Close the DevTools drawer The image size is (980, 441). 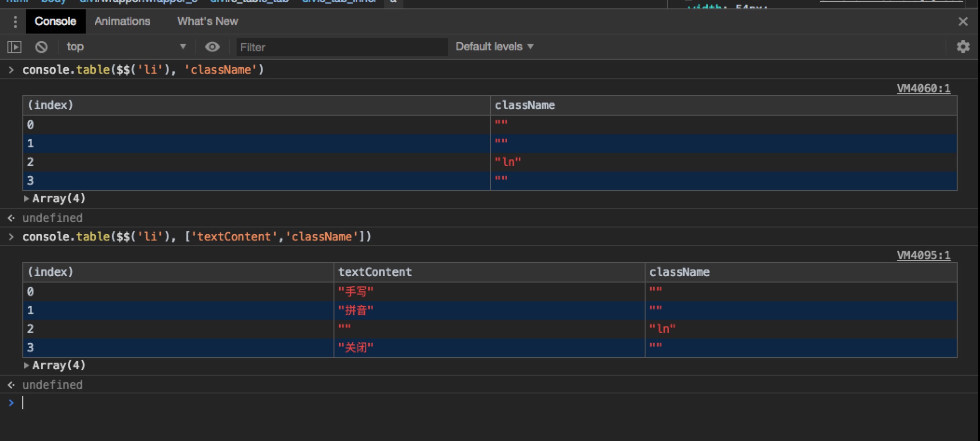963,21
